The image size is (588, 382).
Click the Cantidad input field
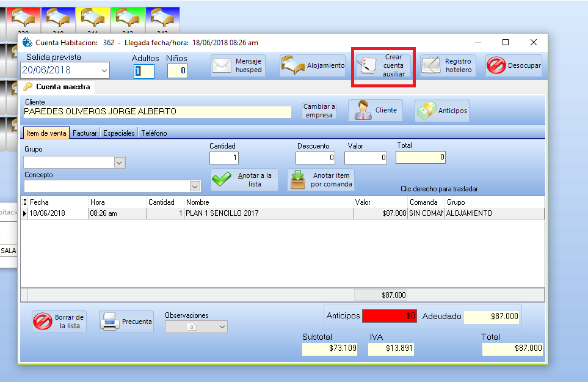click(223, 158)
